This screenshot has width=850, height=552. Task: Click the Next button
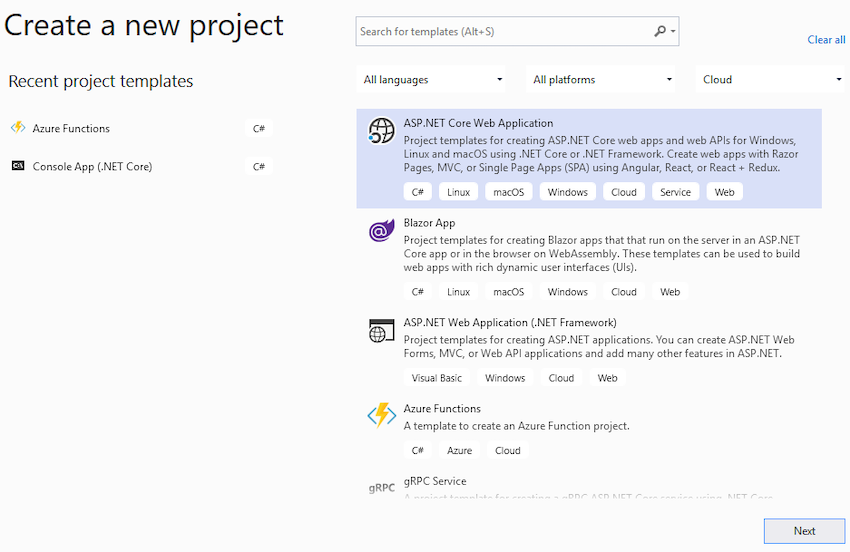[x=804, y=531]
